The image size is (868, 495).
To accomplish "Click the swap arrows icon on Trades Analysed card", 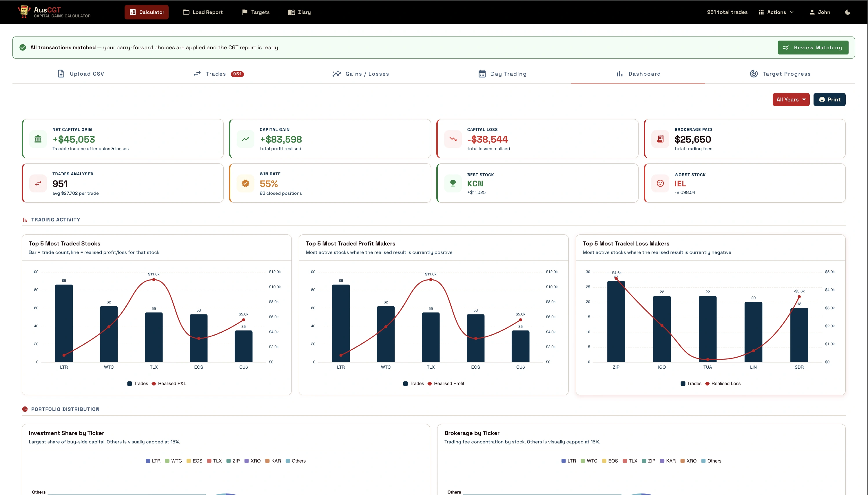I will [38, 183].
